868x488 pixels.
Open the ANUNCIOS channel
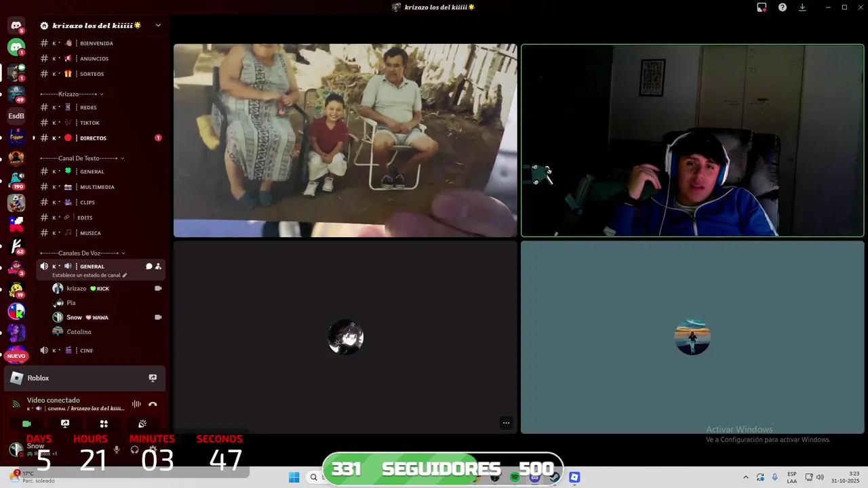(x=100, y=59)
